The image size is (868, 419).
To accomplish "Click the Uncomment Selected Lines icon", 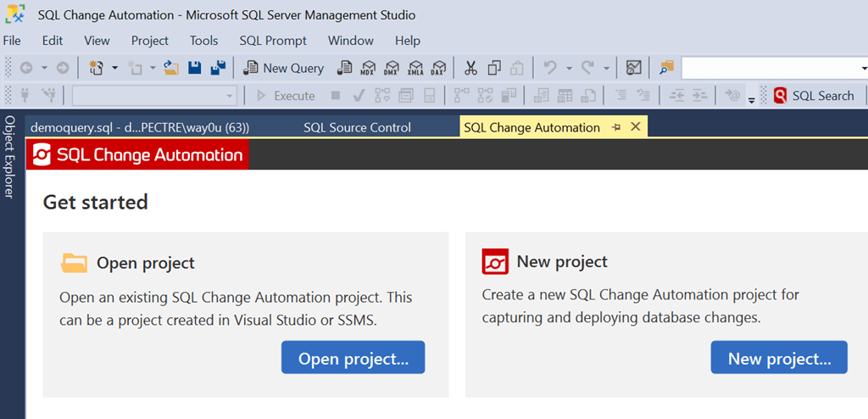I will [643, 95].
